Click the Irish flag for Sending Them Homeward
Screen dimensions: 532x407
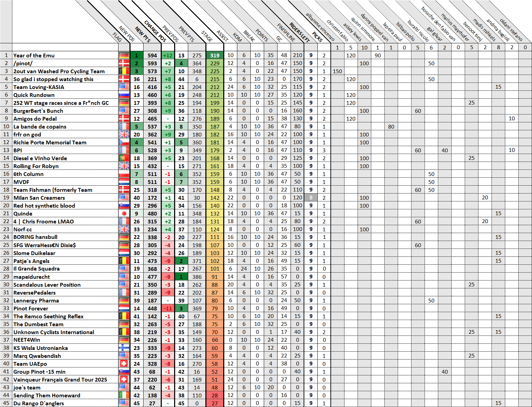tap(124, 395)
